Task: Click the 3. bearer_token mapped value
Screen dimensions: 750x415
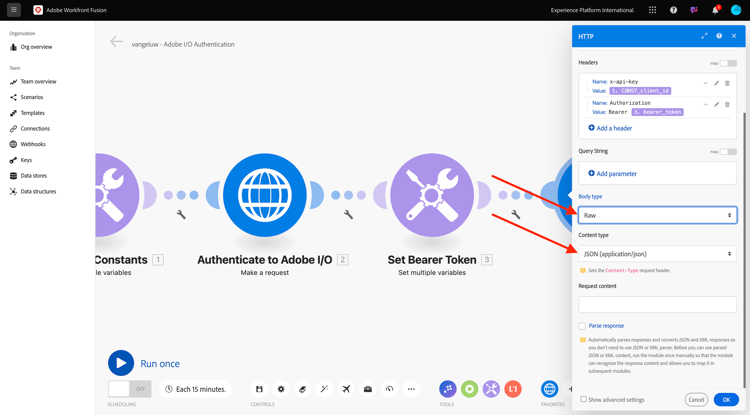Action: click(658, 112)
